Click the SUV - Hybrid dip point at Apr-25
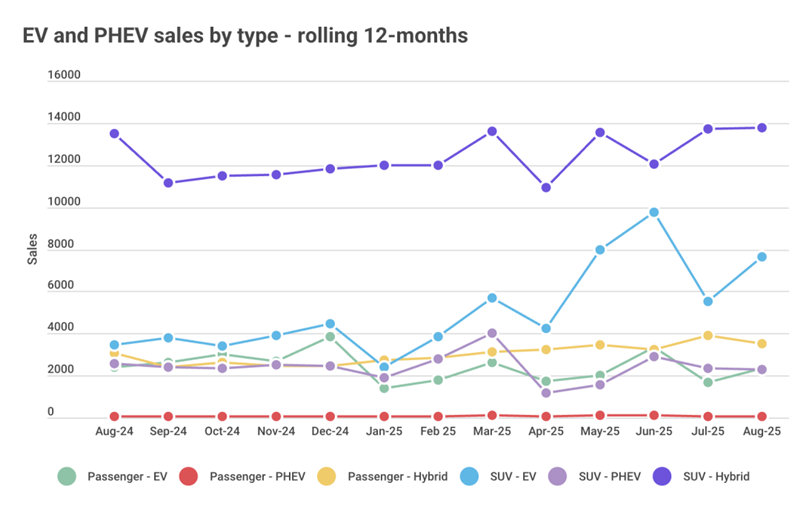 click(x=545, y=187)
